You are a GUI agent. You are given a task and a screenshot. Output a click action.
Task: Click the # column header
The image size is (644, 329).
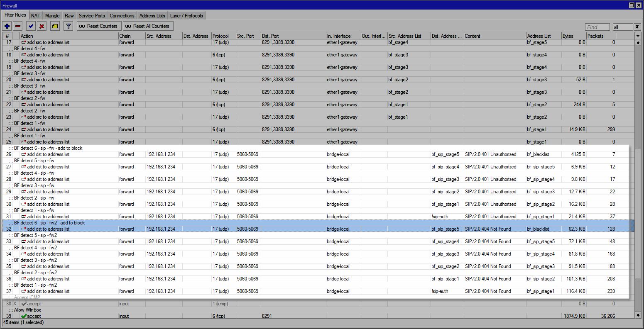point(7,36)
